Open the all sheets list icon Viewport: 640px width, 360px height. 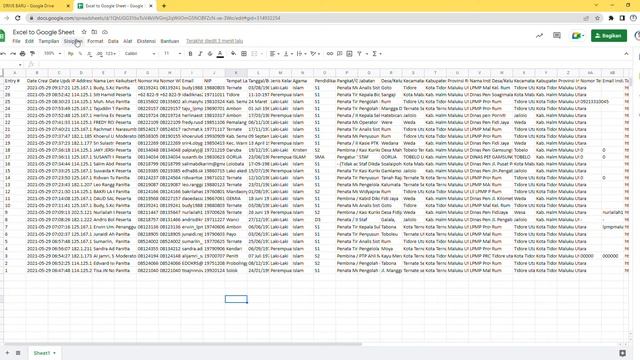click(x=18, y=353)
